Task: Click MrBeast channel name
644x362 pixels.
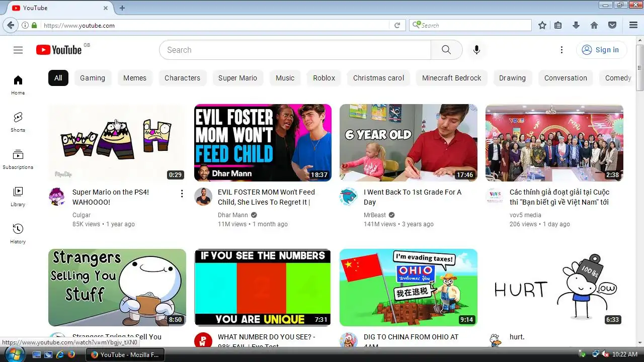Action: tap(375, 215)
